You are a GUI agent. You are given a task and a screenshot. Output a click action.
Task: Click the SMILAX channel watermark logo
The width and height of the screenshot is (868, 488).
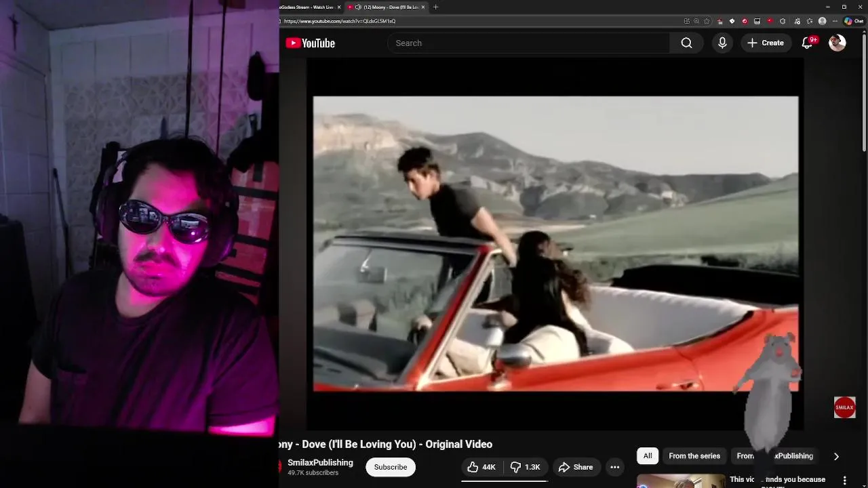[x=844, y=407]
